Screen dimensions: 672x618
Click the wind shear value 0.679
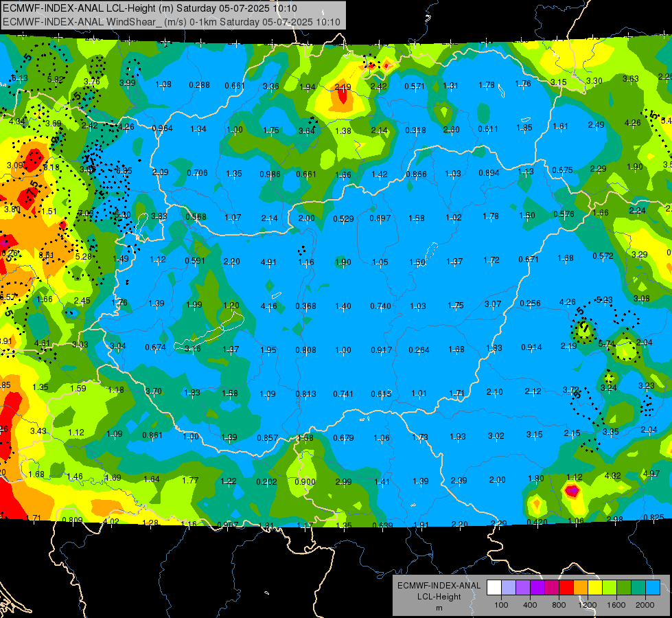[x=343, y=438]
